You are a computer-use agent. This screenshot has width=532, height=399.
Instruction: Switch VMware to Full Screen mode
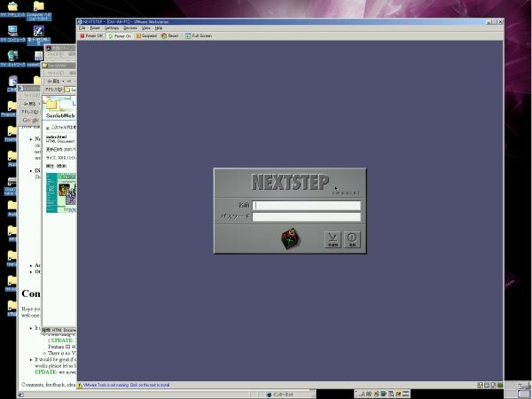pos(199,35)
